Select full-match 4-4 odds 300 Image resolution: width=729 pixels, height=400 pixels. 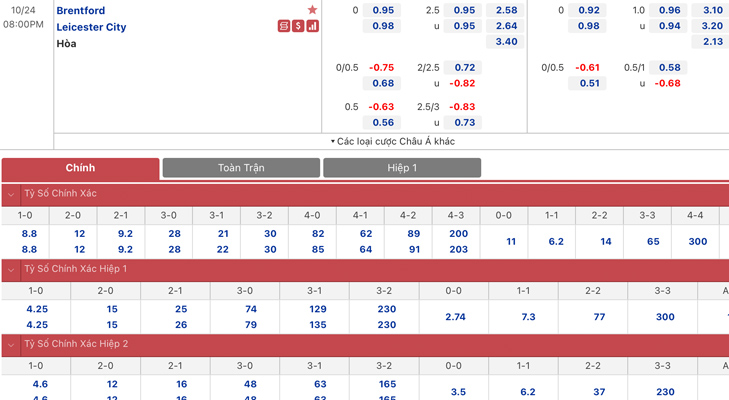click(x=698, y=242)
